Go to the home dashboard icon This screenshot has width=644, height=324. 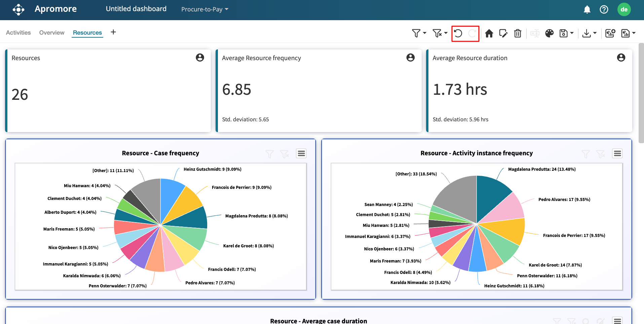[x=489, y=33]
